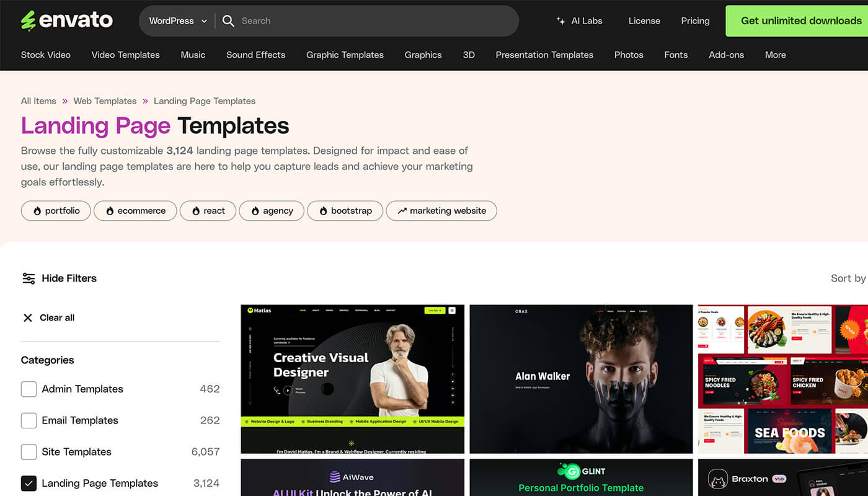Check the Admin Templates checkbox
Image resolution: width=868 pixels, height=496 pixels.
[29, 389]
